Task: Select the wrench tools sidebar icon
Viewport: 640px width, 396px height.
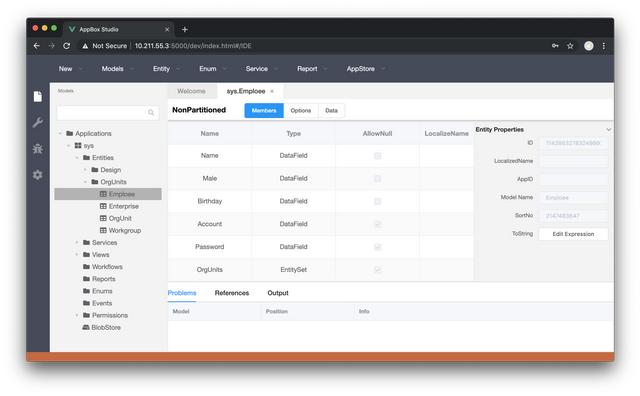Action: pyautogui.click(x=38, y=122)
